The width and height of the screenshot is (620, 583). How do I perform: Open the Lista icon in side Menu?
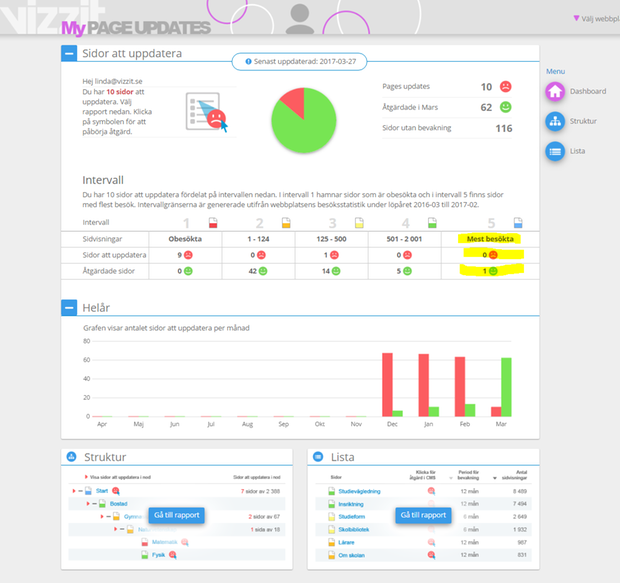[x=555, y=151]
